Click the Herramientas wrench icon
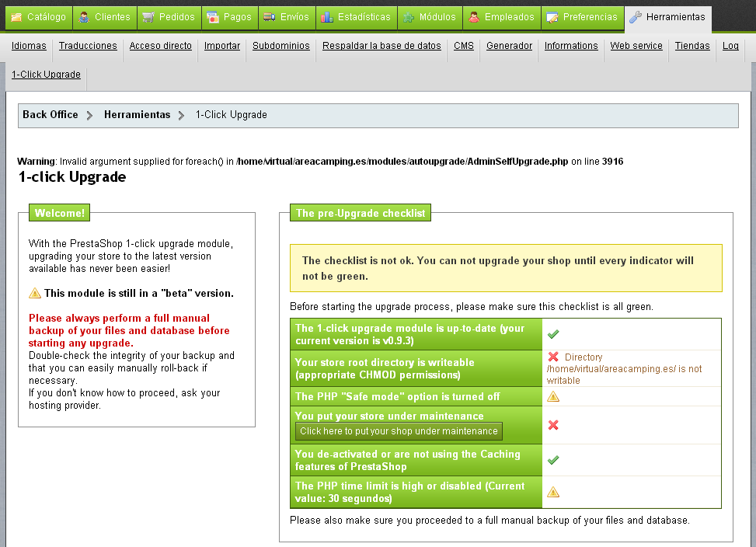Viewport: 756px width, 547px height. pyautogui.click(x=636, y=17)
